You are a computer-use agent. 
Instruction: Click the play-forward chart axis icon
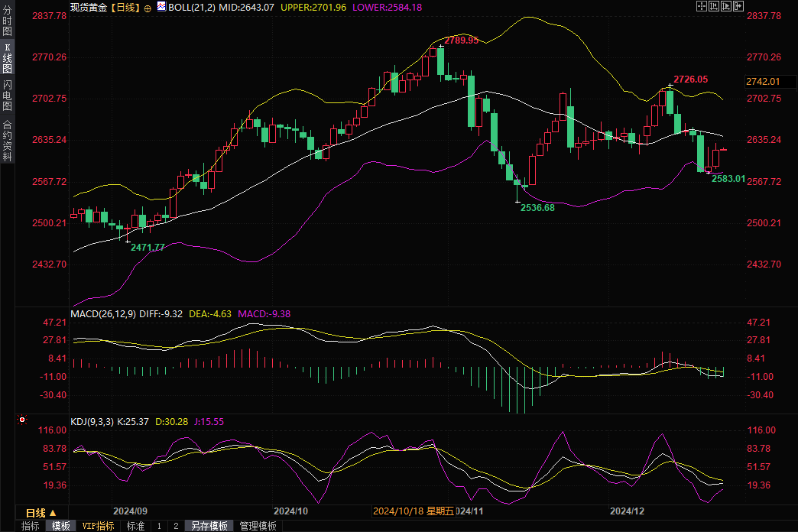tap(725, 6)
